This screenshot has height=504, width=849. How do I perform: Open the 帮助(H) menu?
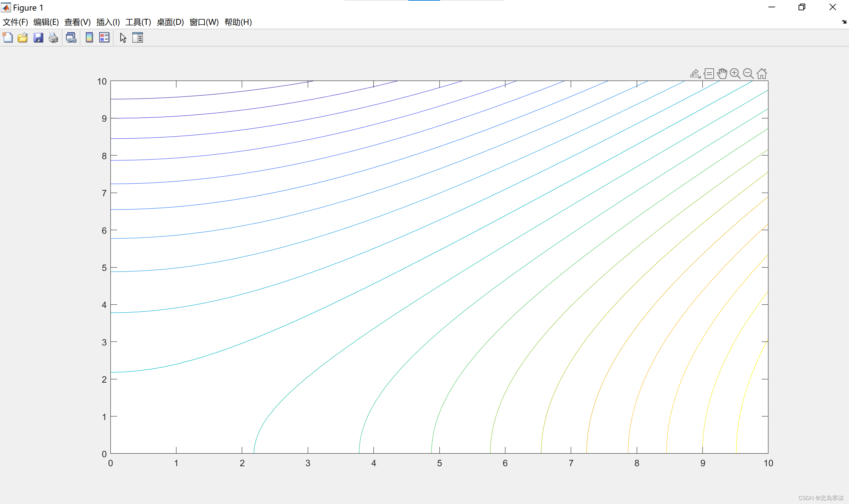(238, 22)
